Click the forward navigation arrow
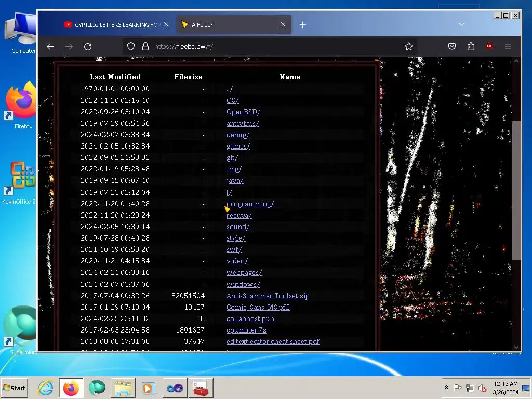The width and height of the screenshot is (532, 399). coord(69,46)
